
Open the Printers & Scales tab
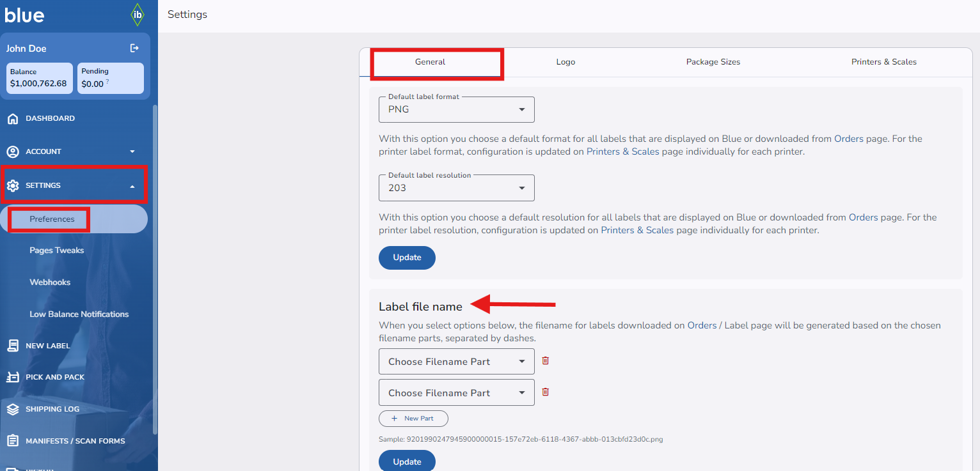pos(883,62)
